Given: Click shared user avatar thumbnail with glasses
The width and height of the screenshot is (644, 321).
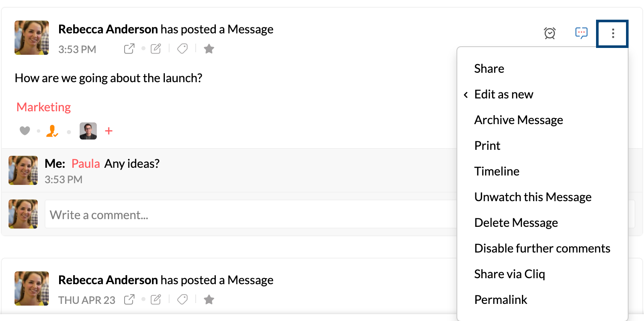Looking at the screenshot, I should pos(88,131).
